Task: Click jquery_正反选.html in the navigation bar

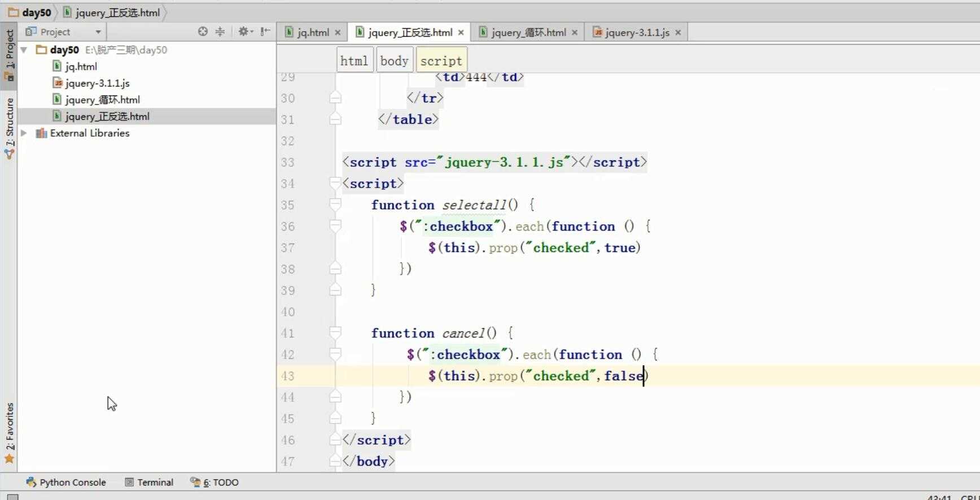Action: click(112, 12)
